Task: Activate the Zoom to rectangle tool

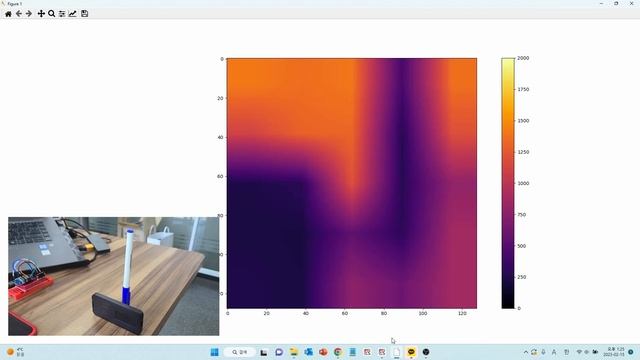Action: (51, 13)
